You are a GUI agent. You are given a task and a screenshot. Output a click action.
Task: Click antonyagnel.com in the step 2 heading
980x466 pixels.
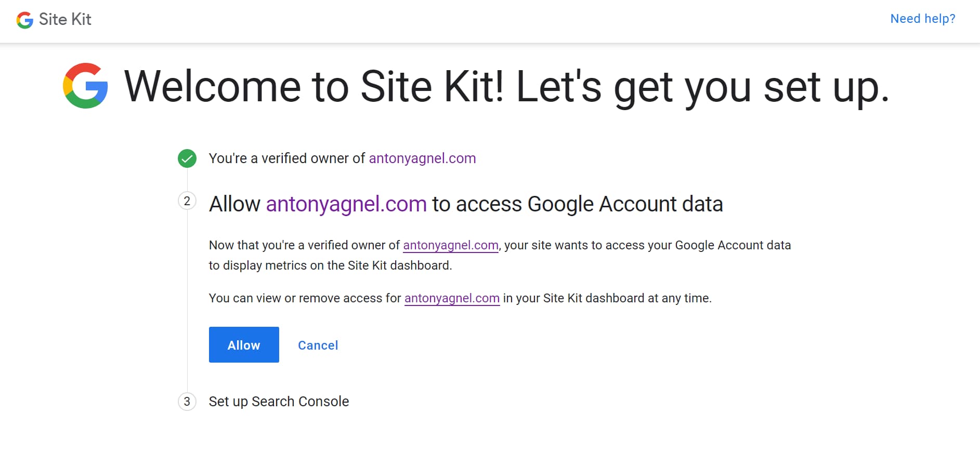pyautogui.click(x=345, y=204)
